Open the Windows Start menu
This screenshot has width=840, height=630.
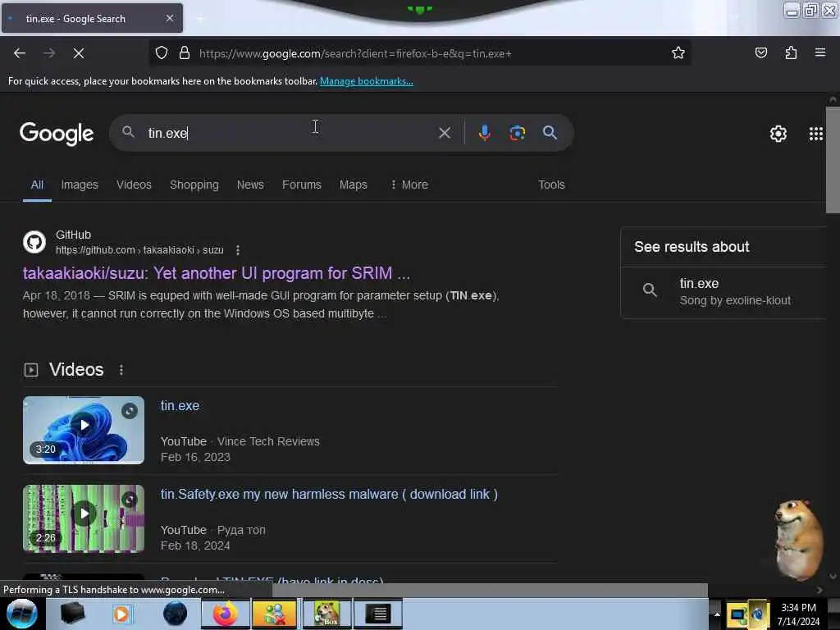tap(21, 614)
